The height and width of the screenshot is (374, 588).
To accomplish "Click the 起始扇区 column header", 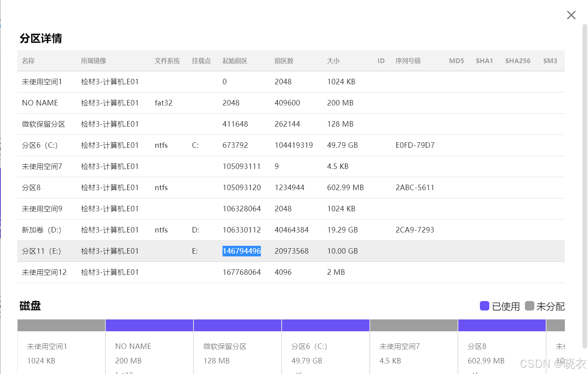I will tap(235, 61).
